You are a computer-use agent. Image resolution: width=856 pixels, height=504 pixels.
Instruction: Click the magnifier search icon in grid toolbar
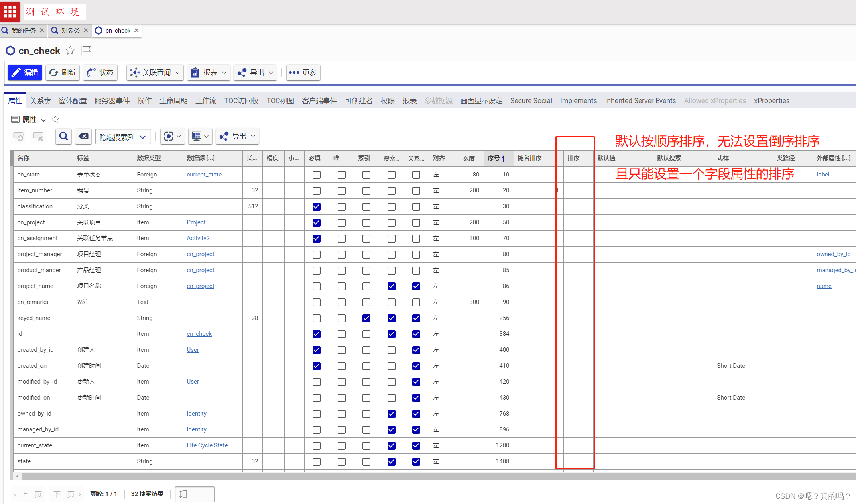click(63, 137)
